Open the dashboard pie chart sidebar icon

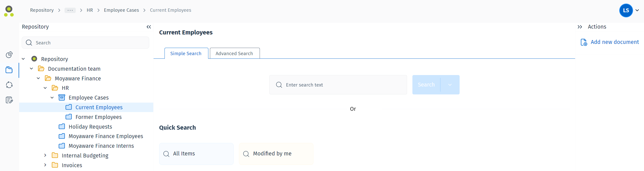pyautogui.click(x=9, y=55)
